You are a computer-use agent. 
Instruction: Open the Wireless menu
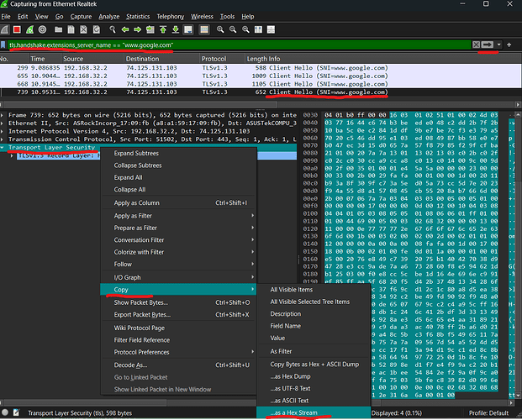(202, 16)
